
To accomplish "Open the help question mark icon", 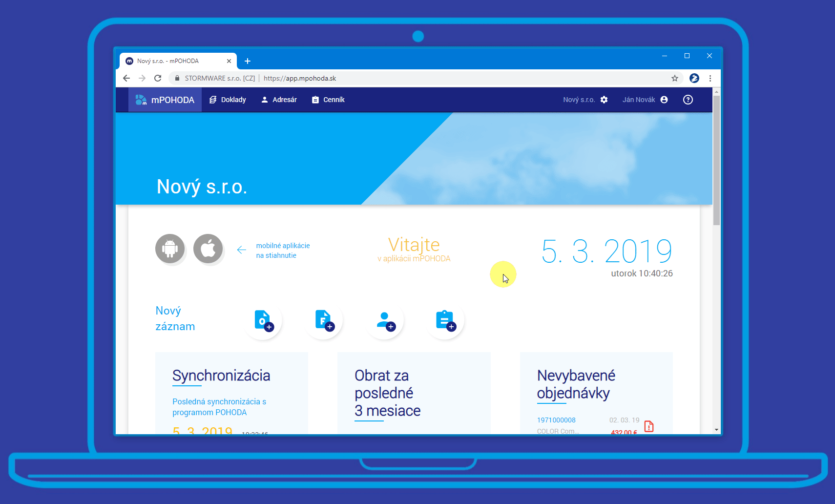I will 688,100.
